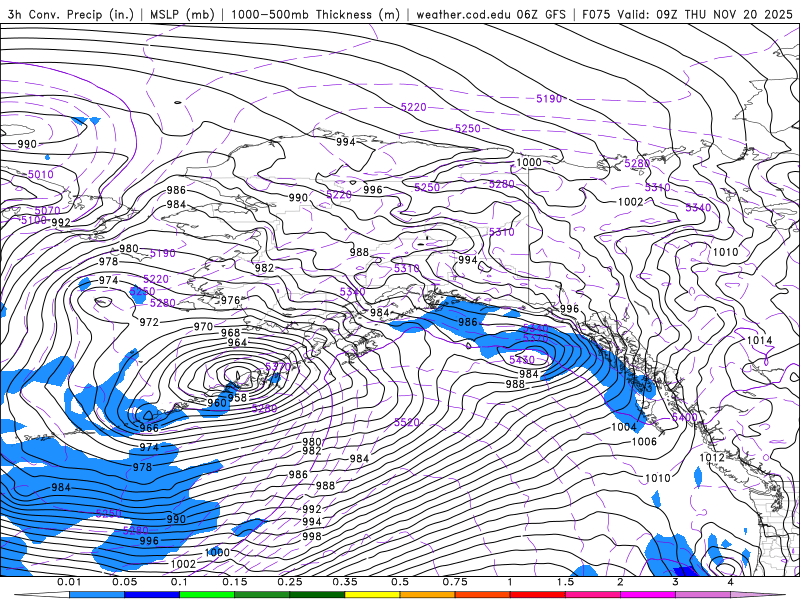This screenshot has width=800, height=600.
Task: Click 'Valid: 09Z THU NOV 20 2025' text
Action: click(x=705, y=14)
